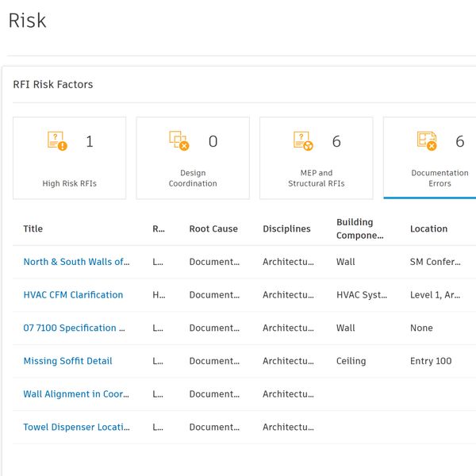Click the Building Component column header

pyautogui.click(x=359, y=229)
